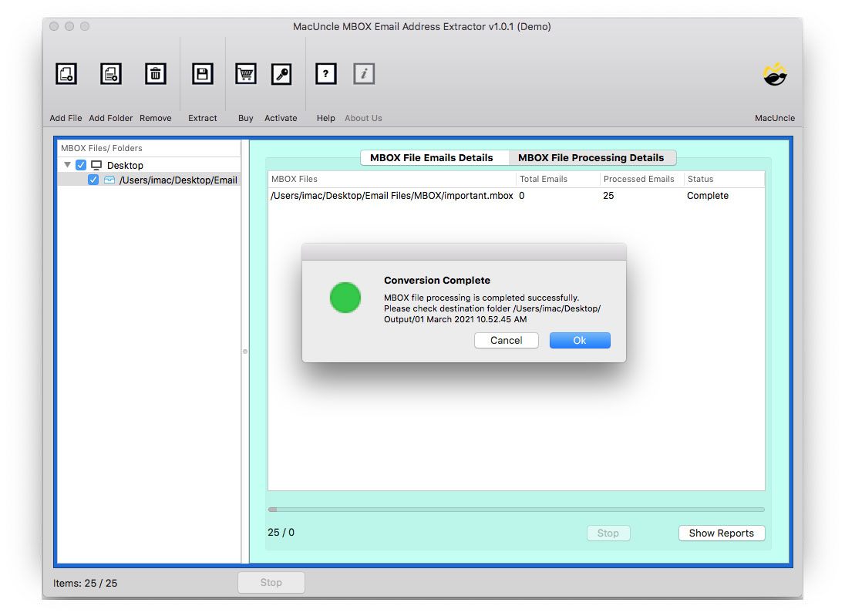The height and width of the screenshot is (616, 845).
Task: Select the important.mbox row in table
Action: [x=392, y=196]
